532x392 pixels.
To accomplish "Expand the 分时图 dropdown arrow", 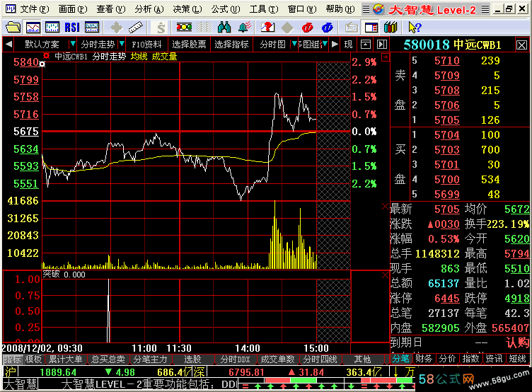I will click(x=294, y=44).
